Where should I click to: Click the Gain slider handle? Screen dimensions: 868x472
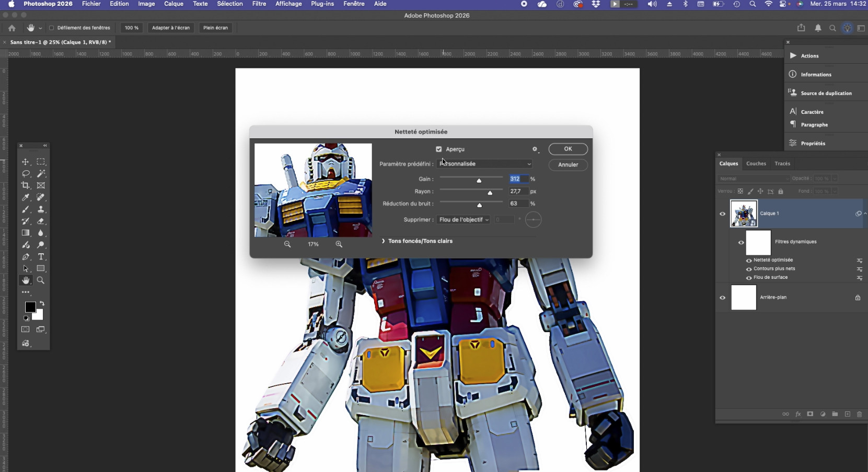pyautogui.click(x=479, y=180)
